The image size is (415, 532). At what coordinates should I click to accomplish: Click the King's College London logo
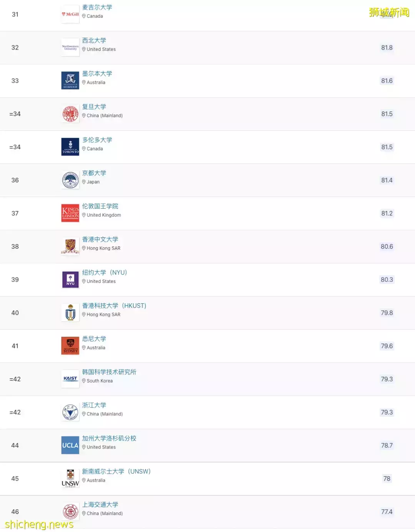[70, 213]
